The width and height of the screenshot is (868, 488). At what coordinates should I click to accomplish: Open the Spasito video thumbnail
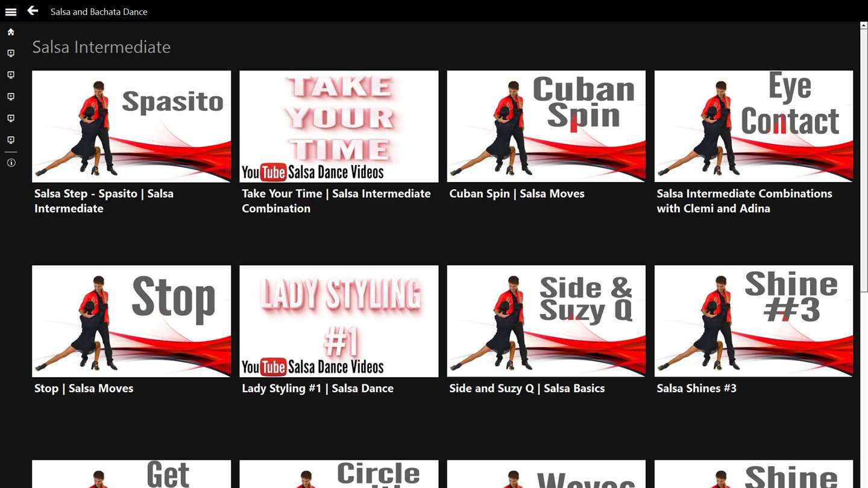pos(131,127)
